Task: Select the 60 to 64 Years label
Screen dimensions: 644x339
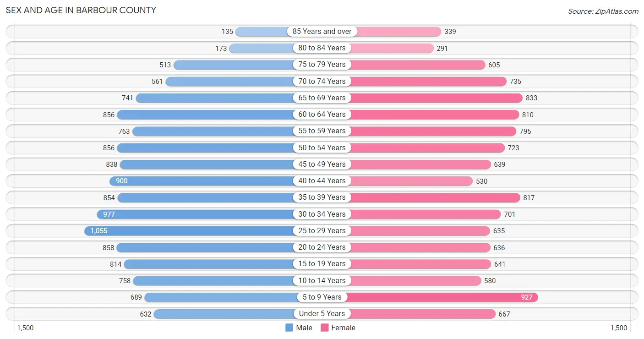Action: coord(322,115)
